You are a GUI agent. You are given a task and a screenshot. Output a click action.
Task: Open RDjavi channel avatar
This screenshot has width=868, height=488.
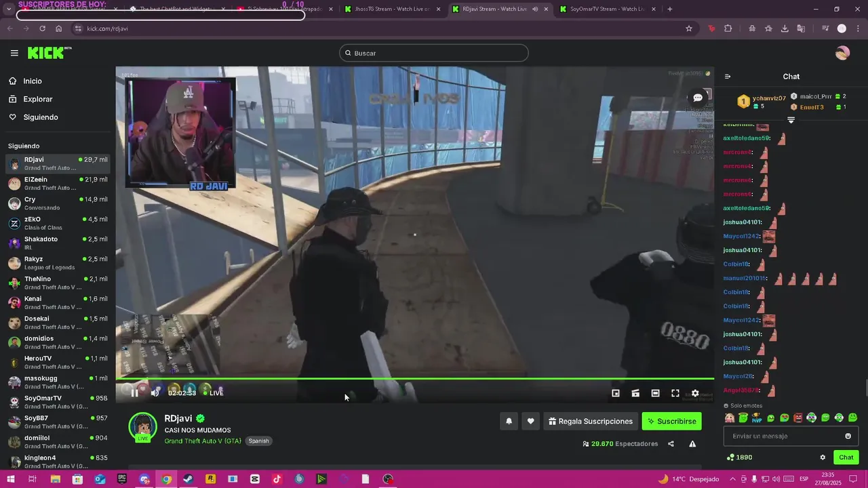pyautogui.click(x=142, y=427)
